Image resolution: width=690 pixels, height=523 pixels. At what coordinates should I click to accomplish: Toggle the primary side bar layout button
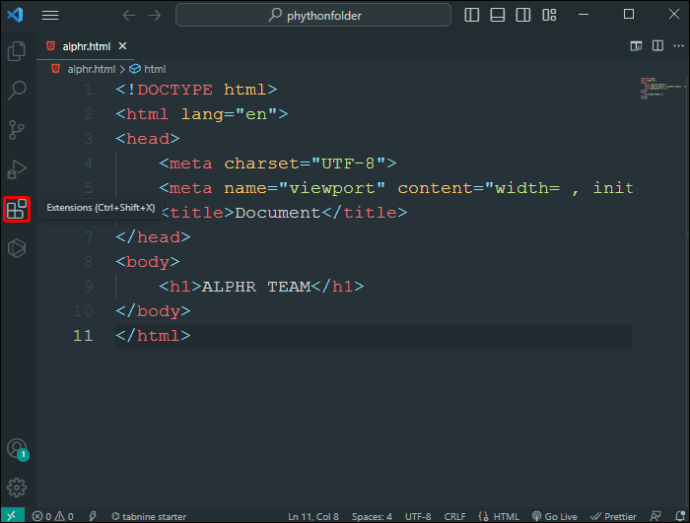pos(472,15)
